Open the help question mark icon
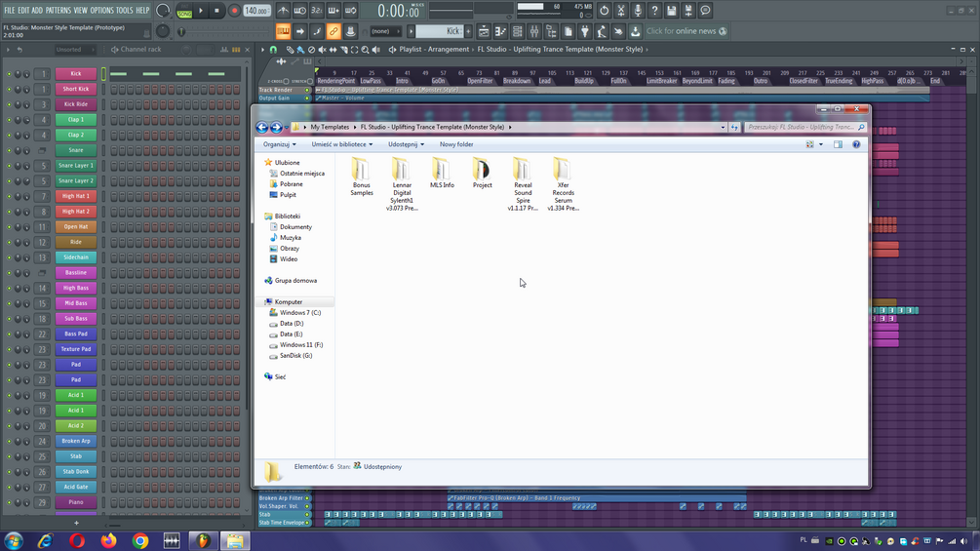The width and height of the screenshot is (980, 551). point(654,11)
